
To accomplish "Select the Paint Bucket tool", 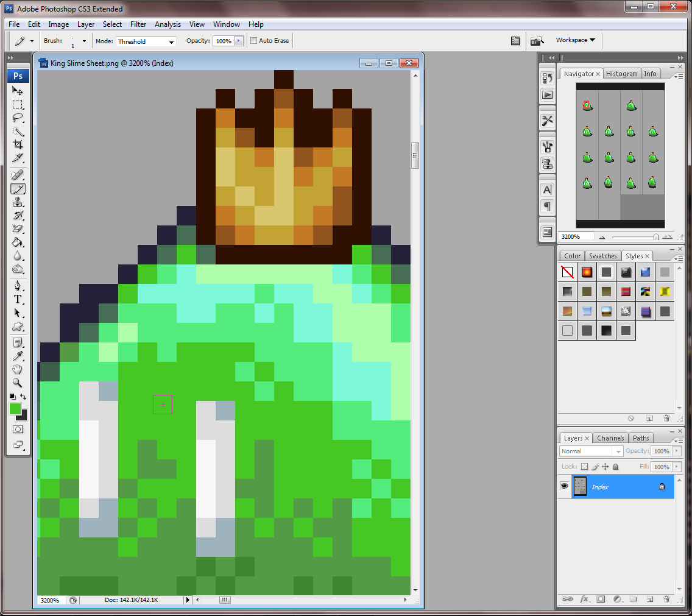I will coord(18,243).
